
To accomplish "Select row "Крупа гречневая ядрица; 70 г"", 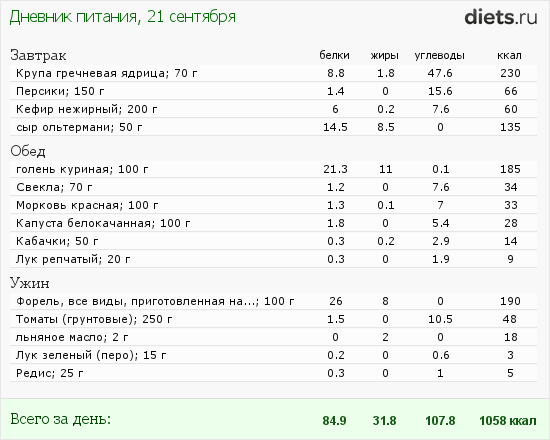I will click(x=273, y=73).
